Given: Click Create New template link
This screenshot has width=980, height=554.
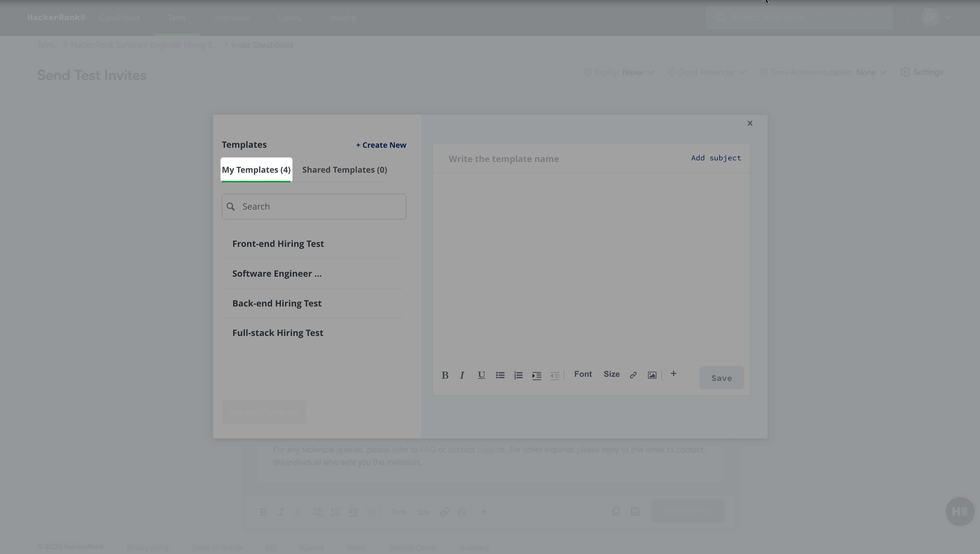Looking at the screenshot, I should (x=381, y=145).
